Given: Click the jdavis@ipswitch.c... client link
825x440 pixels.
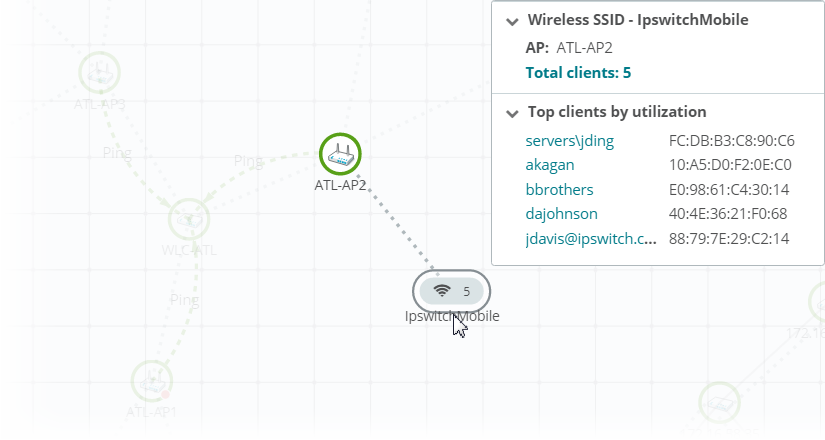Looking at the screenshot, I should point(591,238).
